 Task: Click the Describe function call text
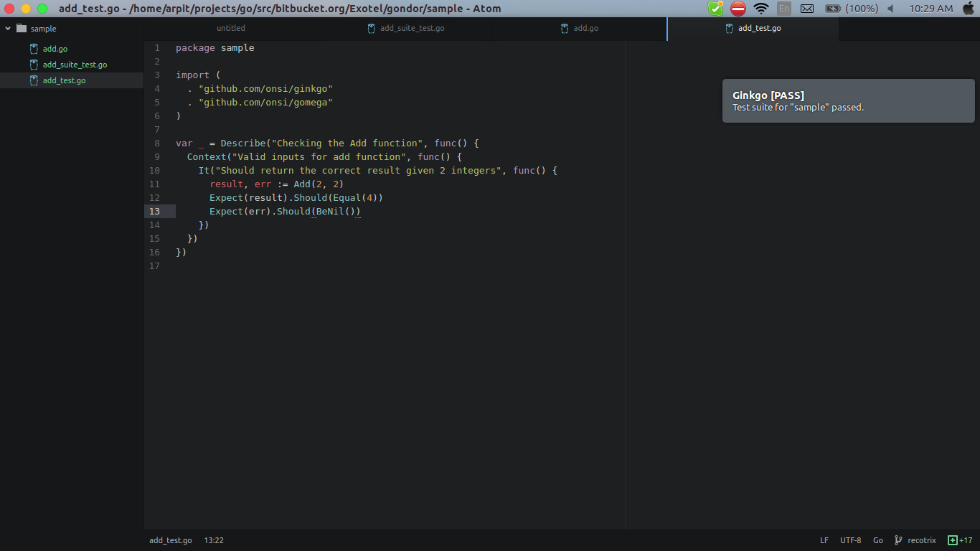(x=242, y=143)
